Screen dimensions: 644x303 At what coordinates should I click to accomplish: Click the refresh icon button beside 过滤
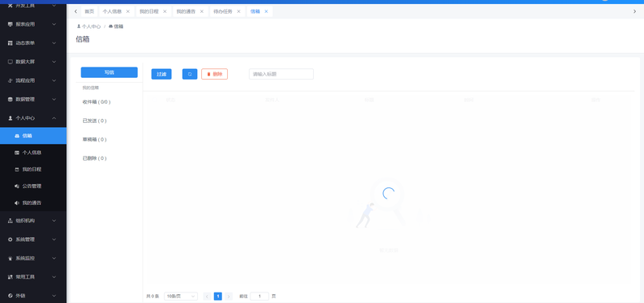point(190,74)
